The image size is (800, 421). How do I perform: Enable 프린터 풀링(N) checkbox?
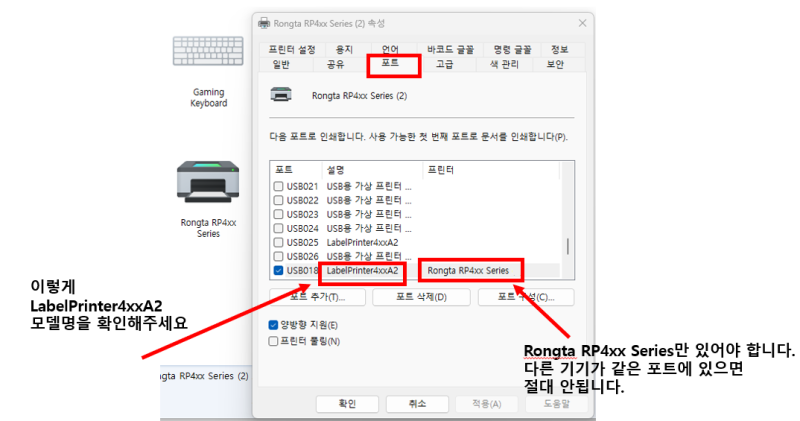pyautogui.click(x=273, y=341)
